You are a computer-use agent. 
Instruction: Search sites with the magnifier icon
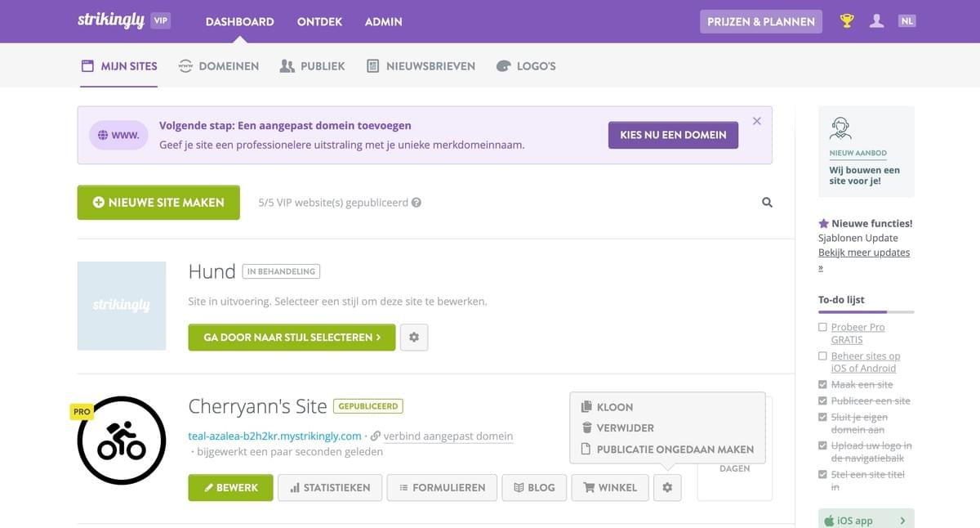pyautogui.click(x=767, y=203)
